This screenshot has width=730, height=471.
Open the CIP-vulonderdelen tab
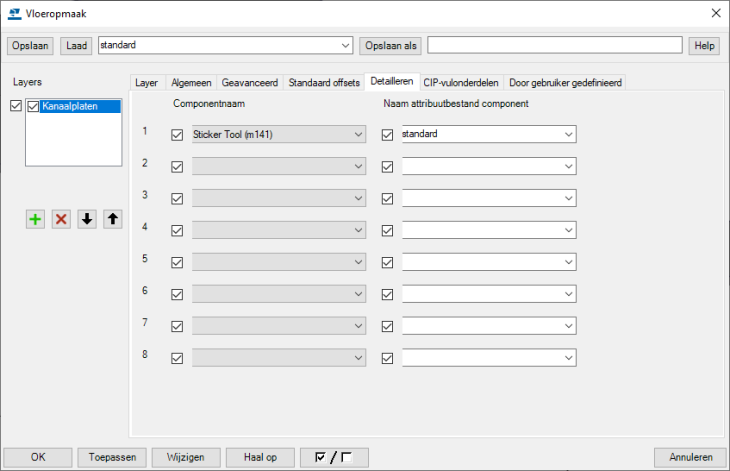pyautogui.click(x=461, y=82)
